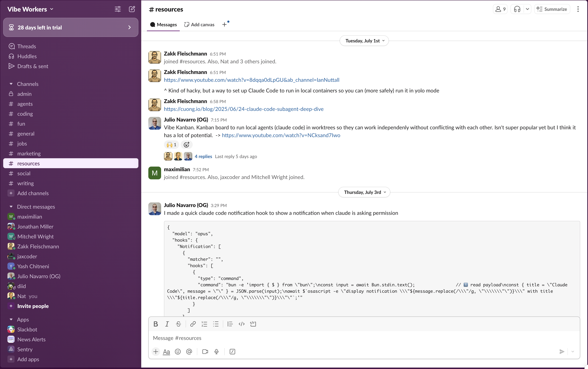588x369 pixels.
Task: Record a video clip
Action: 205,352
